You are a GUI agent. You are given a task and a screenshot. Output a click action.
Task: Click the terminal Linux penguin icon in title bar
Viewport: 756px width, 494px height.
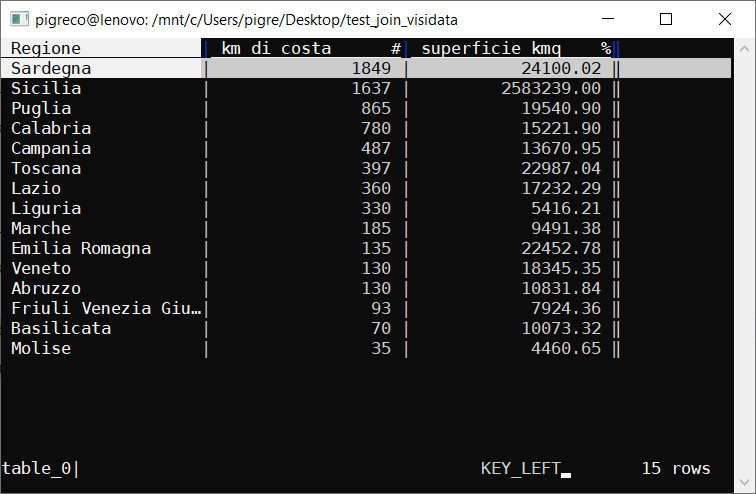point(18,19)
